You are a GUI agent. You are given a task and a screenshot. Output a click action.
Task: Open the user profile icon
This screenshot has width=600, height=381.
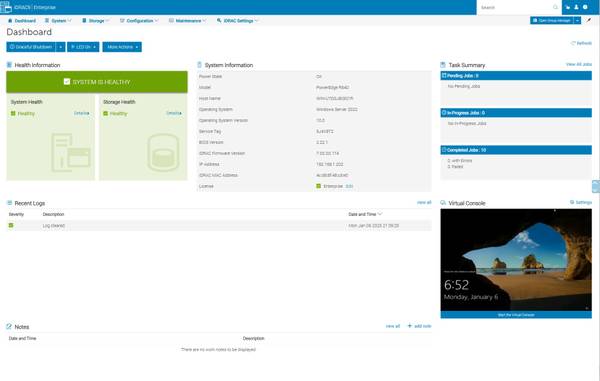pos(577,7)
